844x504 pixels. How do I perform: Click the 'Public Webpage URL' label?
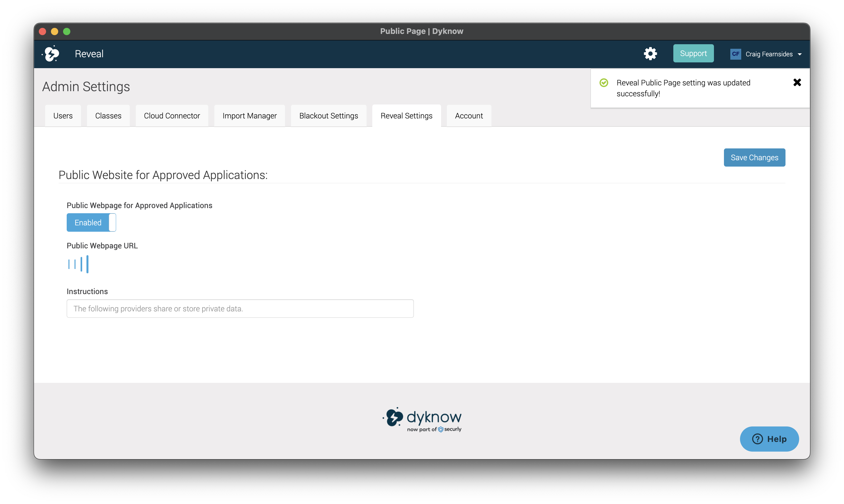click(x=102, y=246)
